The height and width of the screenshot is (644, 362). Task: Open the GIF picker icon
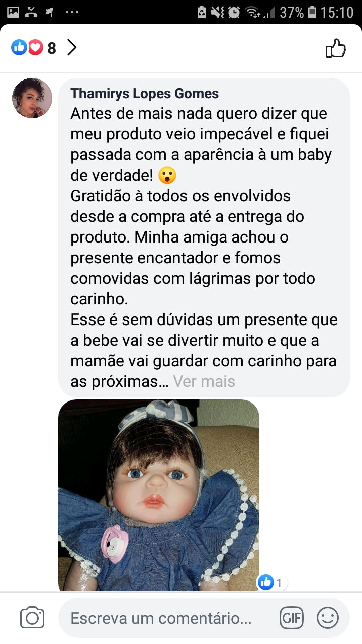[x=292, y=617]
